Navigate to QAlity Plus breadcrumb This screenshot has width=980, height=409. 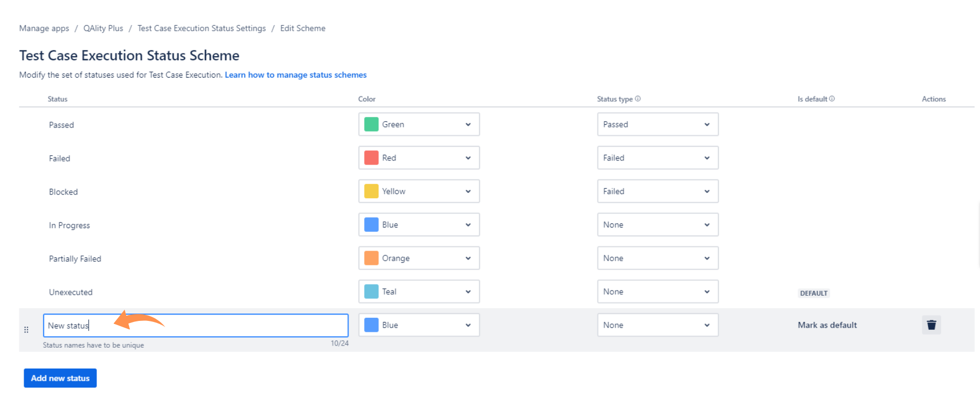pyautogui.click(x=103, y=28)
